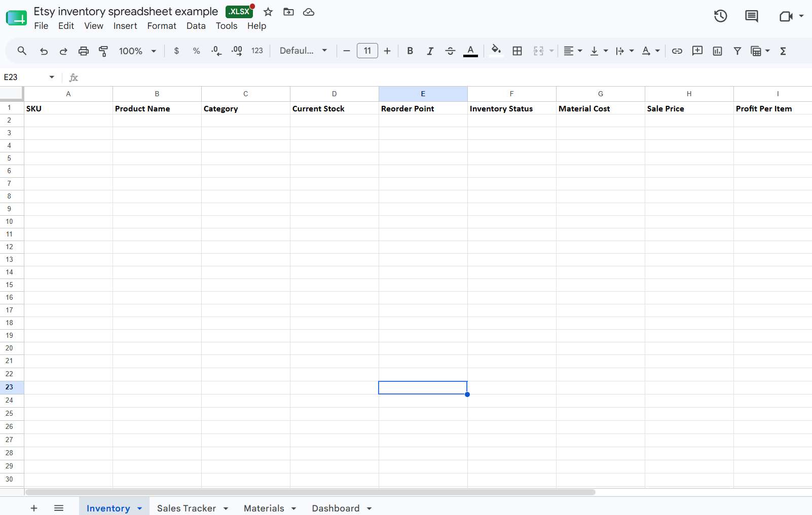
Task: Open vertical align dropdown
Action: pyautogui.click(x=599, y=51)
